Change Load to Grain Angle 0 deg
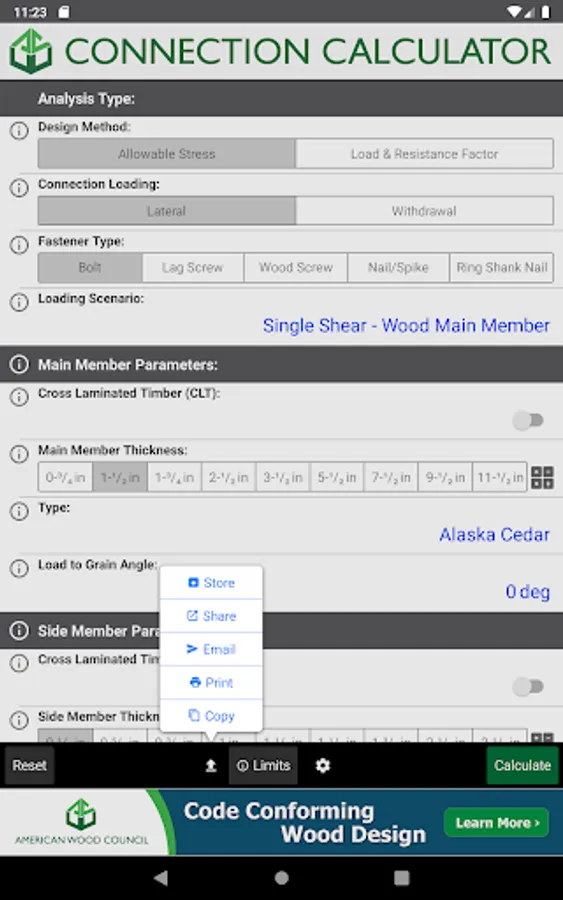 [x=527, y=591]
